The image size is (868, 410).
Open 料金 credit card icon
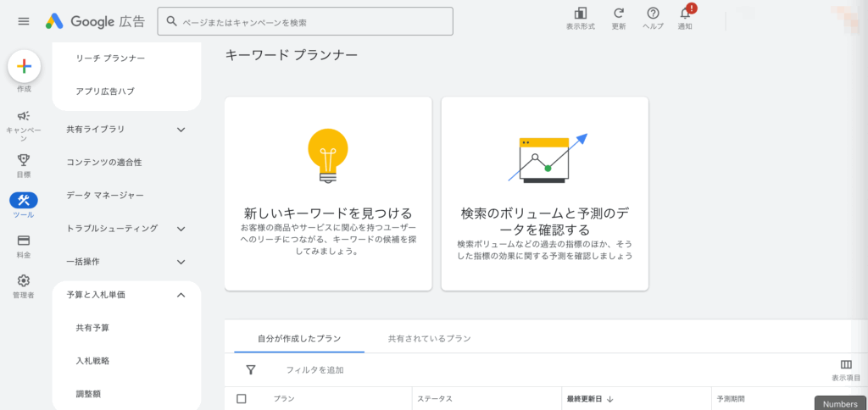24,241
